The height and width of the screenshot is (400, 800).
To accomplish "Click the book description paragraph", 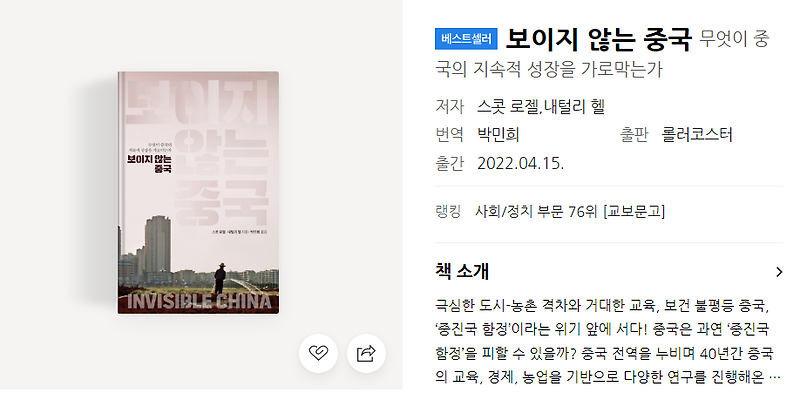I will (x=605, y=342).
